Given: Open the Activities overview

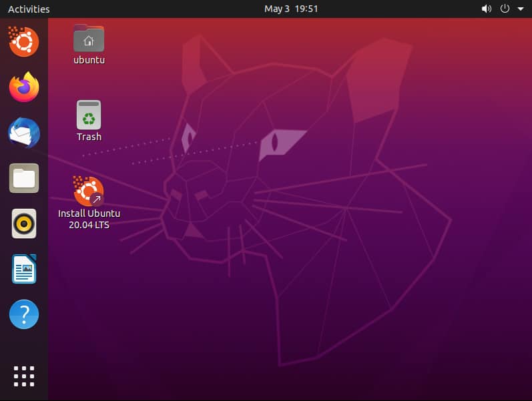Looking at the screenshot, I should click(29, 9).
